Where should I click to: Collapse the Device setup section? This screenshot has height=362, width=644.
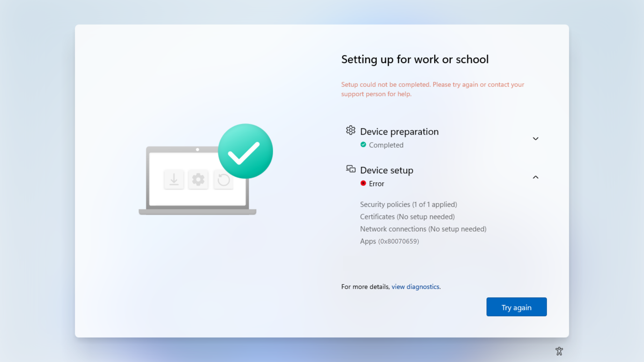(535, 177)
